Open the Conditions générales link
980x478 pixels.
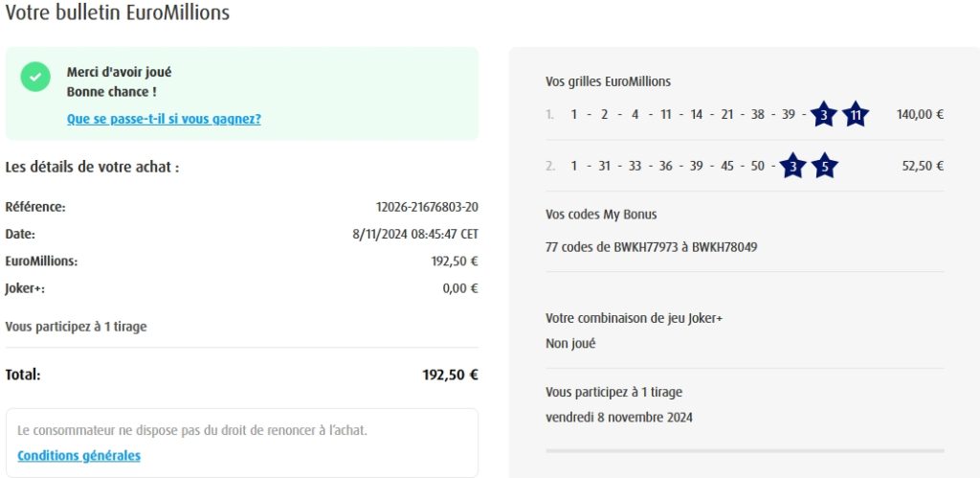click(78, 455)
